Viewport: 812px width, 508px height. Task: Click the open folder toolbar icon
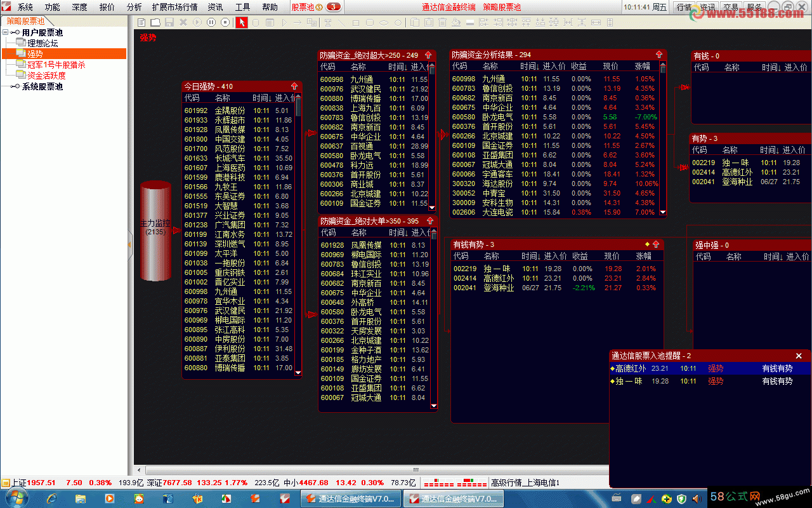coord(156,22)
